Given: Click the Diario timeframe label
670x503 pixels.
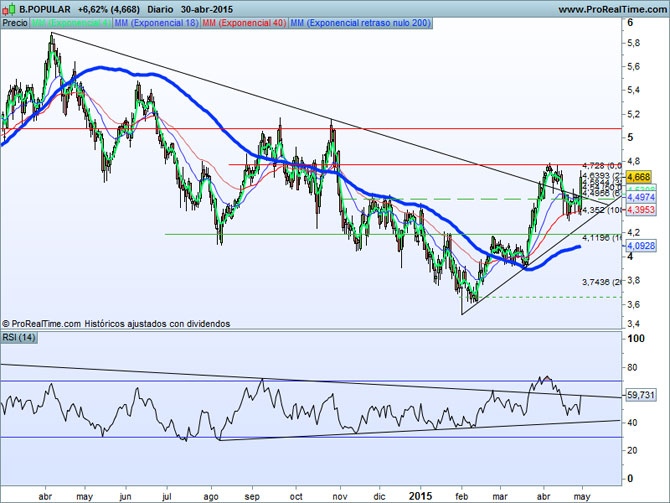Looking at the screenshot, I should click(x=160, y=9).
